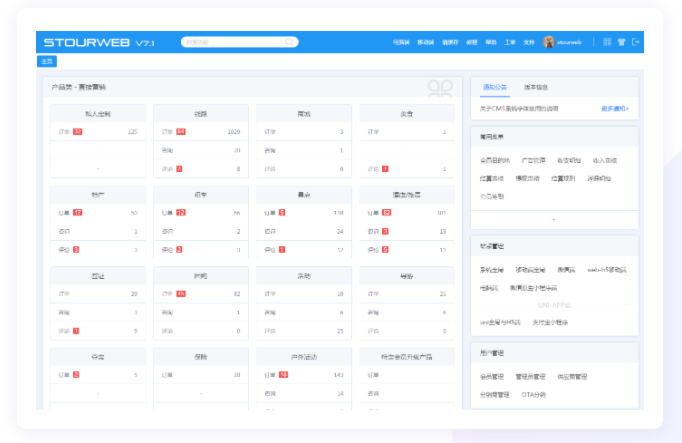Click the logout icon at the top right
The image size is (682, 443).
(636, 43)
